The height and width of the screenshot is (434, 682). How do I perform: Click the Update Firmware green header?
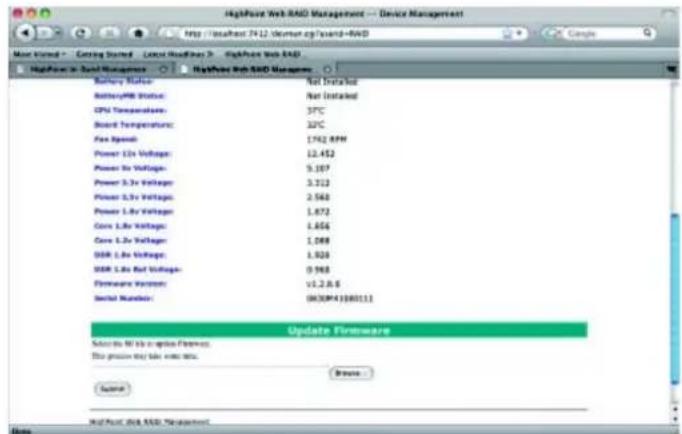339,331
